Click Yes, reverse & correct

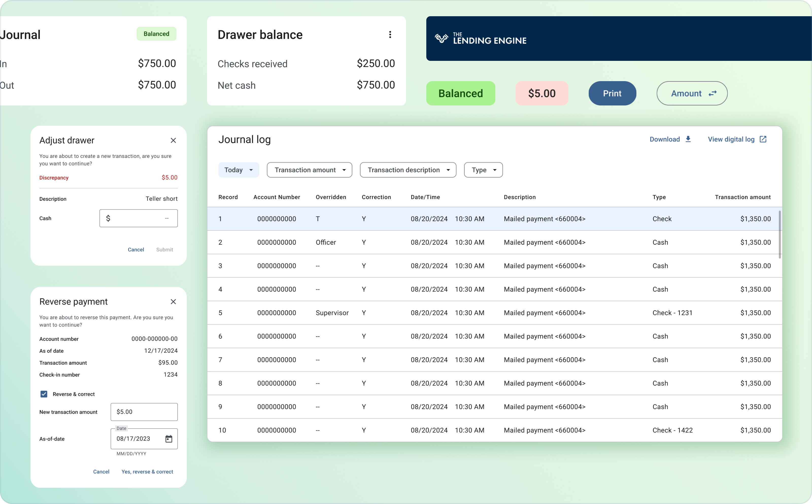pyautogui.click(x=147, y=472)
